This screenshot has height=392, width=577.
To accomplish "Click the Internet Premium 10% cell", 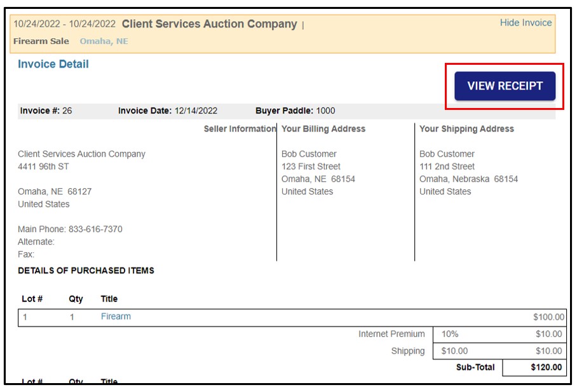I will (x=450, y=334).
